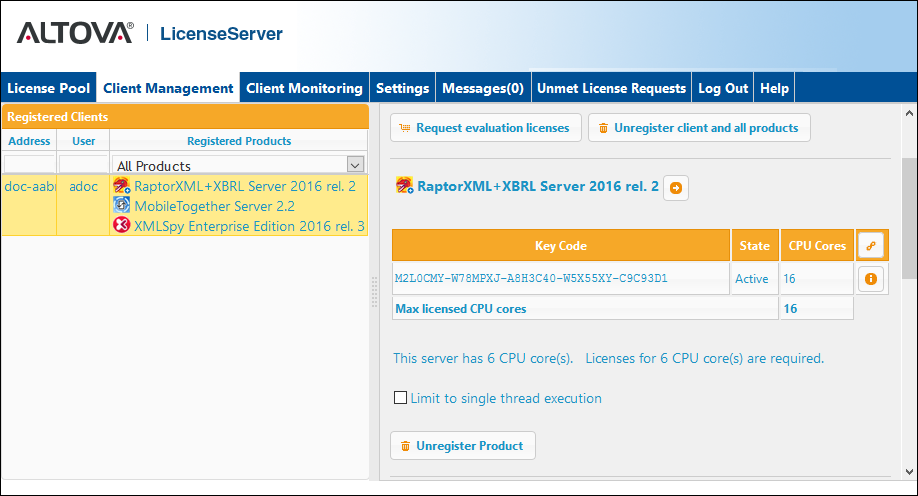Viewport: 918px width, 496px height.
Task: Click the RaptorXML+XBRL Server product icon in client list
Action: (122, 186)
